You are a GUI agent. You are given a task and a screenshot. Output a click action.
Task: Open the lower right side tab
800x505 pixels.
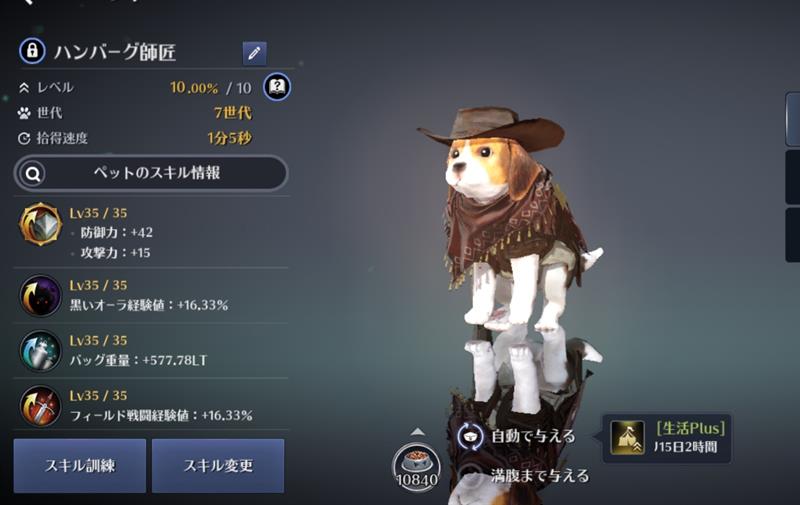click(x=793, y=235)
